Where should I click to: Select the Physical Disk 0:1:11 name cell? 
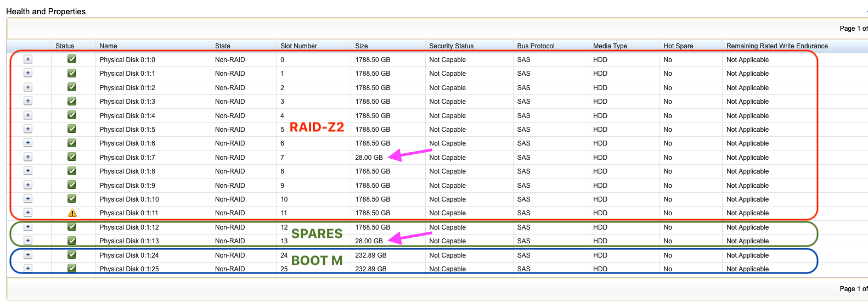click(x=129, y=213)
